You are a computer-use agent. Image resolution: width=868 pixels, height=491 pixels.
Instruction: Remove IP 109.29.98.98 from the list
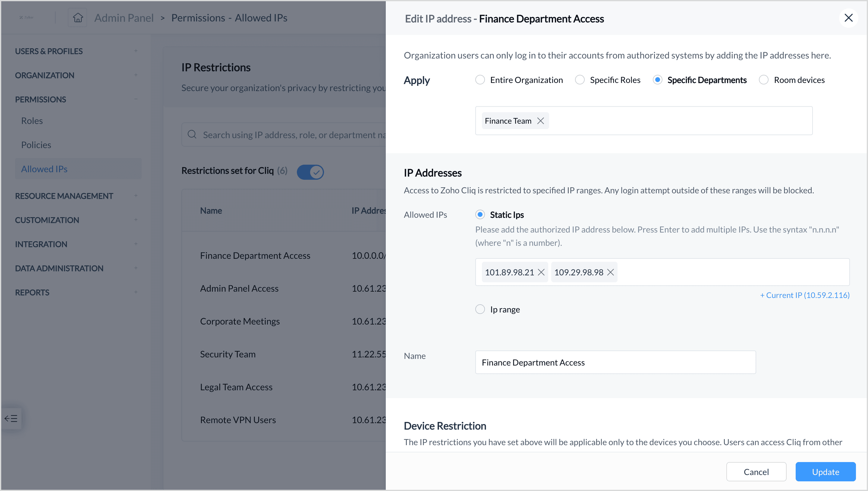pyautogui.click(x=611, y=272)
